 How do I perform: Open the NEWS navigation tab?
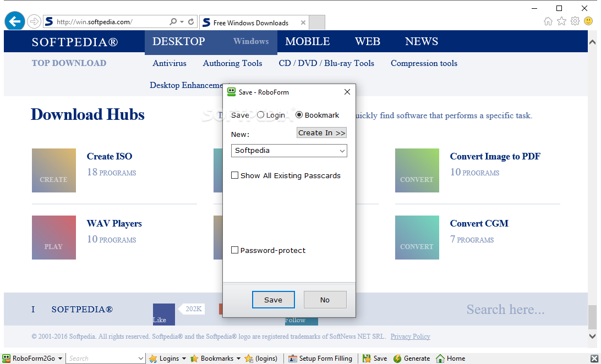click(422, 41)
